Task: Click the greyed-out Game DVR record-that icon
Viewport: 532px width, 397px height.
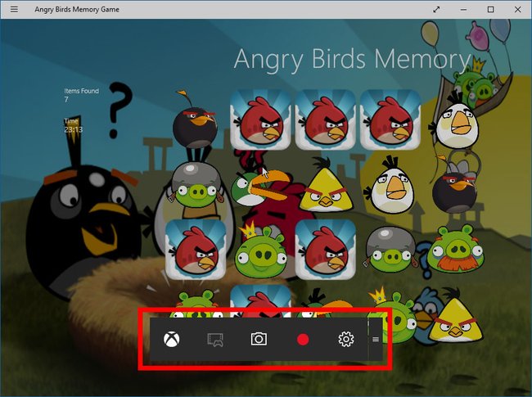Action: 215,340
